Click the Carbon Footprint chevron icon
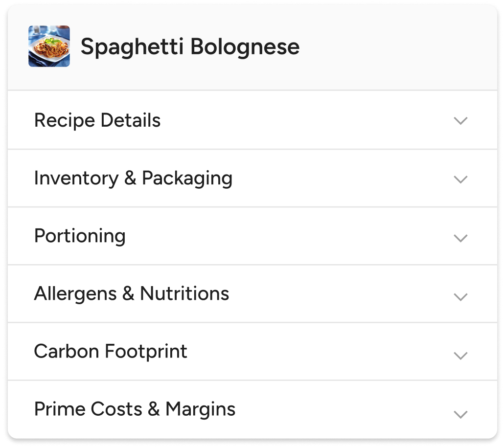The height and width of the screenshot is (448, 504). pyautogui.click(x=460, y=356)
